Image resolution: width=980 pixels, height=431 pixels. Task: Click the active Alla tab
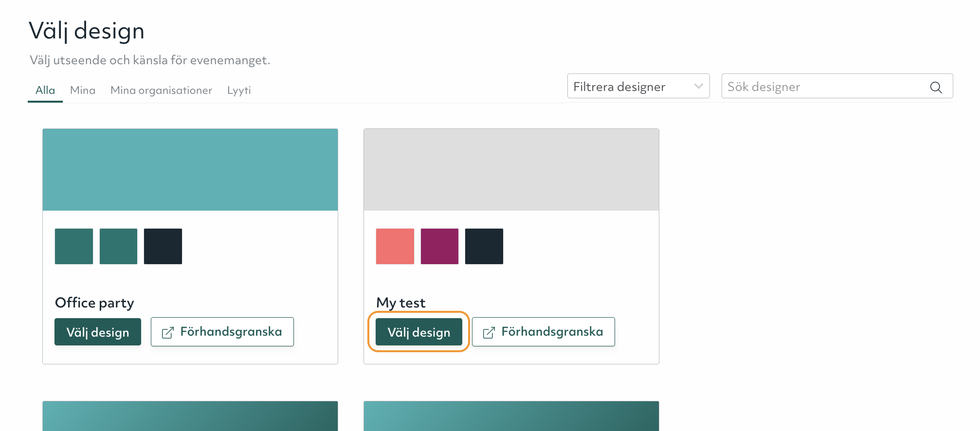pos(45,90)
